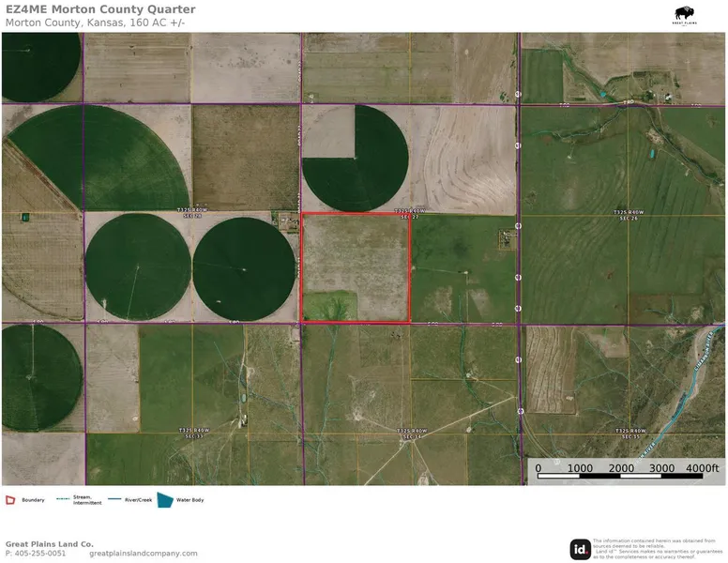
Task: Click the EZ4ME Morton County Quarter title
Action: (99, 9)
